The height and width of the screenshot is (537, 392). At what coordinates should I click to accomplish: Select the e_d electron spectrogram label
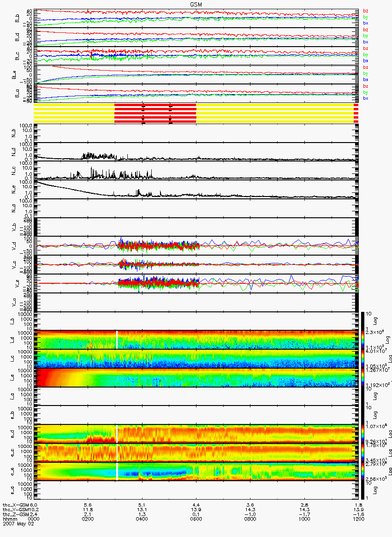[x=12, y=434]
